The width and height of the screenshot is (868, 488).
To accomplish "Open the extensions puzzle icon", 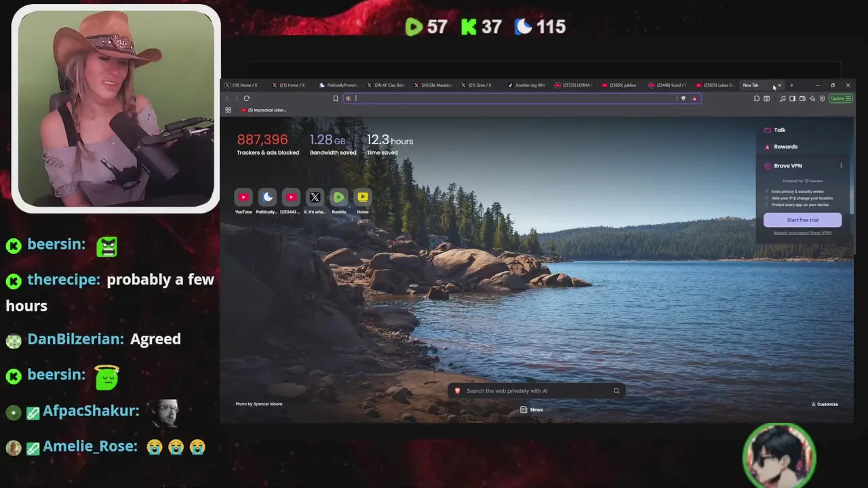I will (x=757, y=98).
